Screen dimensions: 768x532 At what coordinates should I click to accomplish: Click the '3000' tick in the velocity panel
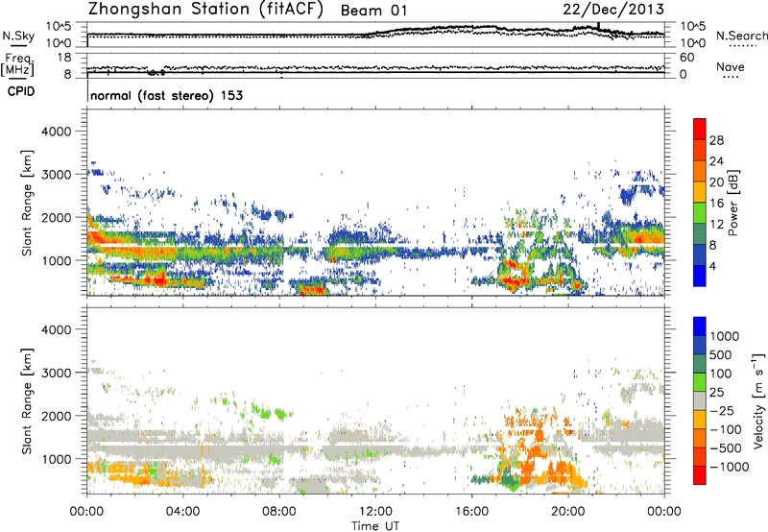tap(57, 373)
